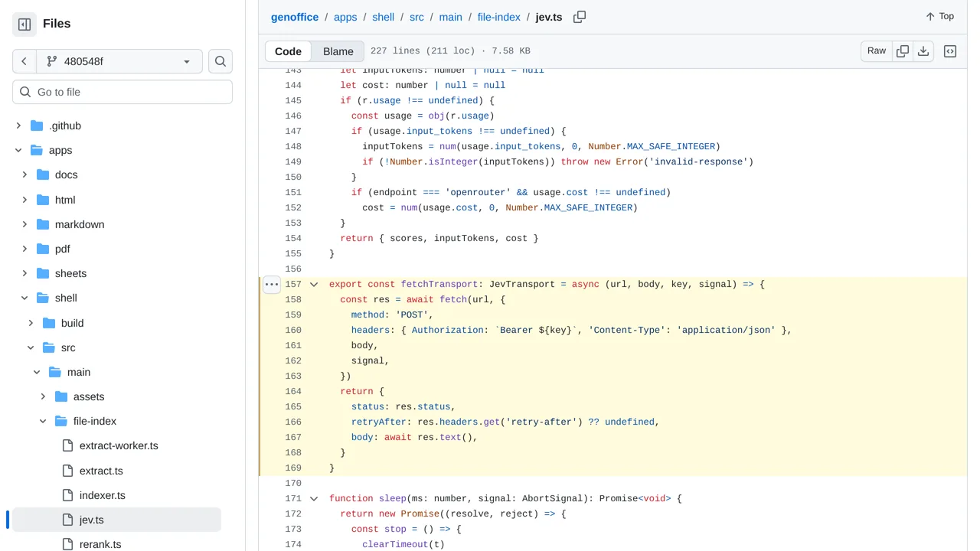Navigate to genoffice breadcrumb link
The width and height of the screenshot is (980, 551).
click(295, 17)
